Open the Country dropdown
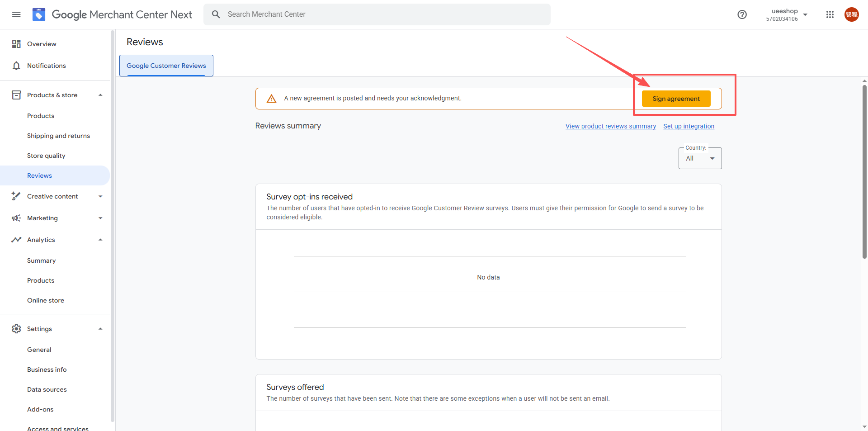868x431 pixels. (x=700, y=158)
